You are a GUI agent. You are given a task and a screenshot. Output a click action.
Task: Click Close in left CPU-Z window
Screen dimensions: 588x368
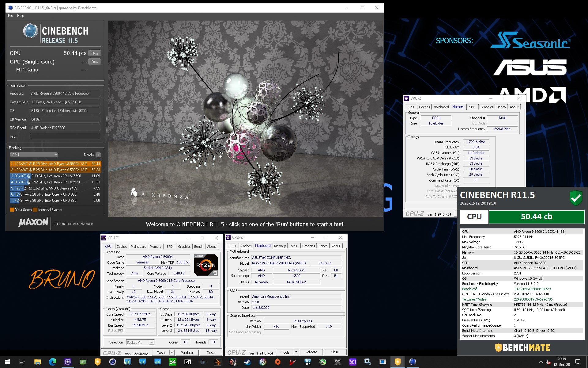(x=210, y=353)
